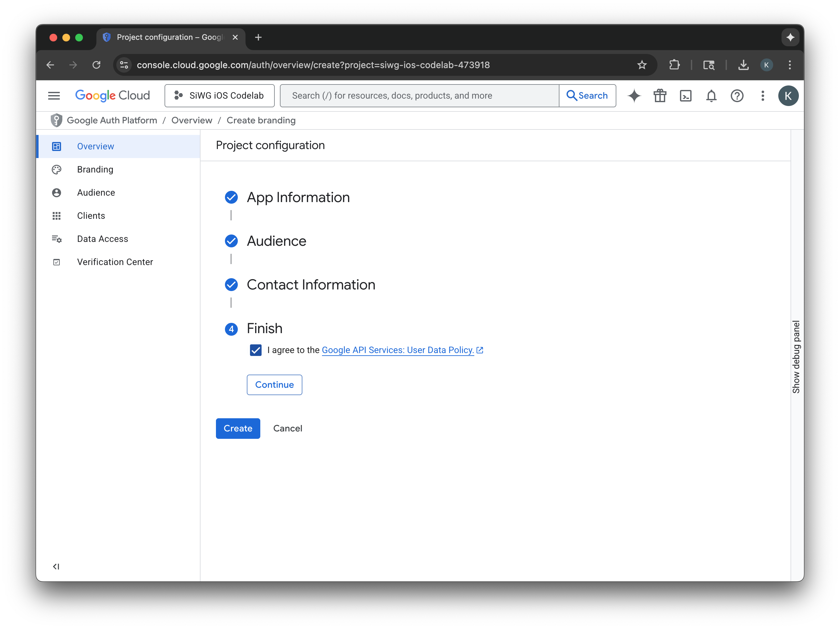Open the Gemini assistant

[634, 96]
